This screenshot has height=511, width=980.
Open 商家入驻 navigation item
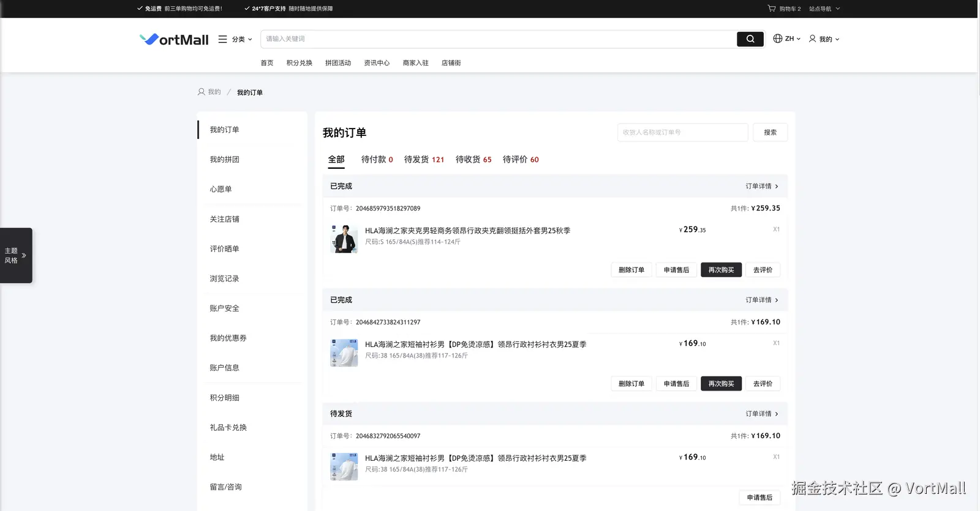pyautogui.click(x=415, y=63)
